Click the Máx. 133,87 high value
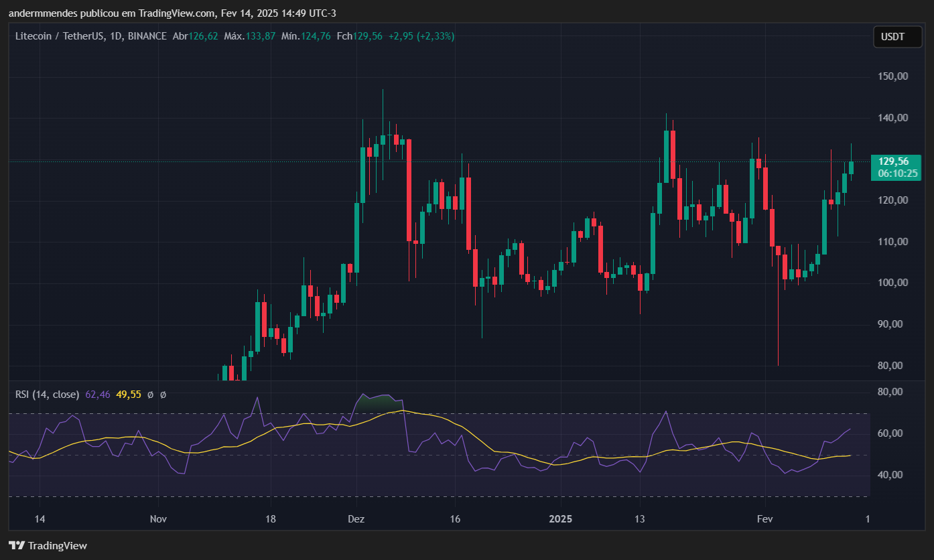 250,36
